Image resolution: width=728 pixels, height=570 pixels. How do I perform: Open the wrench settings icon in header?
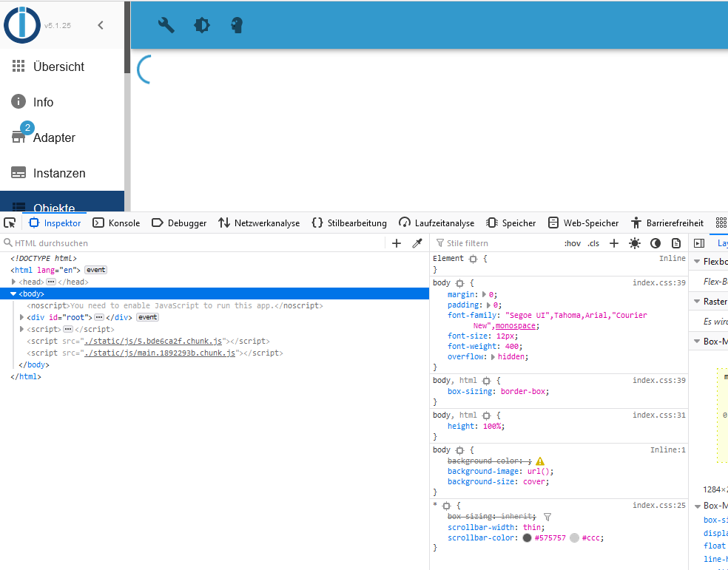click(x=166, y=25)
